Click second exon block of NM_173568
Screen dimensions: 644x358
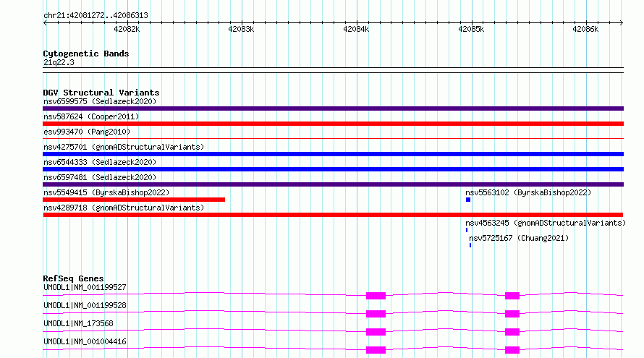(512, 332)
